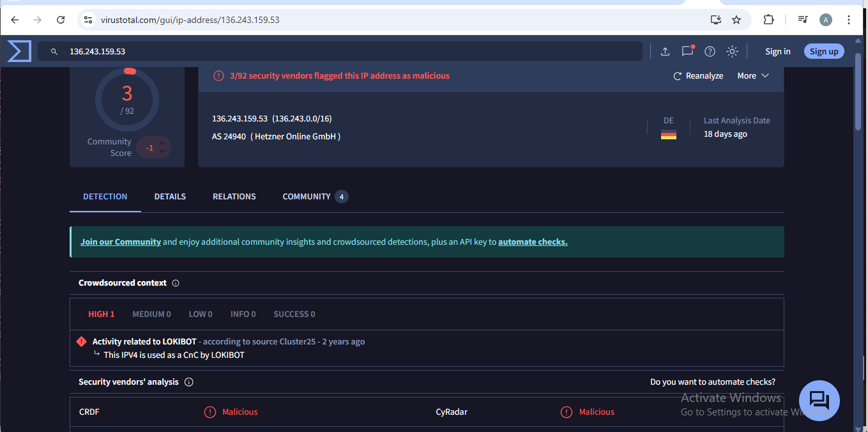Select the MEDIUM 0 filter

tap(151, 314)
